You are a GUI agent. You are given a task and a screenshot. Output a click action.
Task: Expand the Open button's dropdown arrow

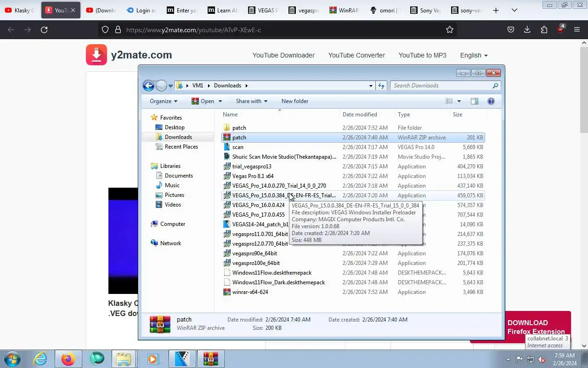(x=220, y=101)
